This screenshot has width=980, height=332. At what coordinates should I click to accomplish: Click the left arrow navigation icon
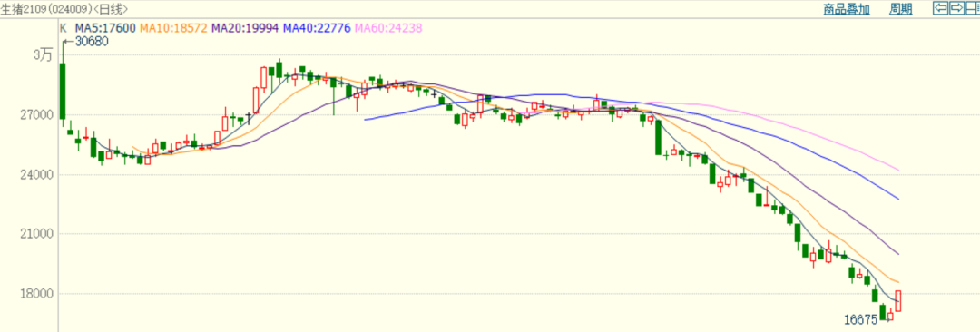(940, 8)
